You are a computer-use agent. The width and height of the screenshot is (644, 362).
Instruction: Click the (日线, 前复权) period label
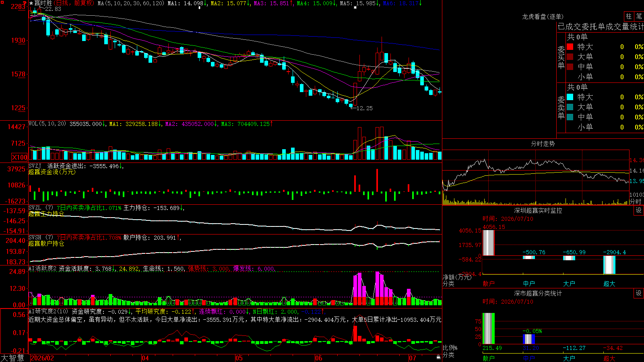[74, 3]
